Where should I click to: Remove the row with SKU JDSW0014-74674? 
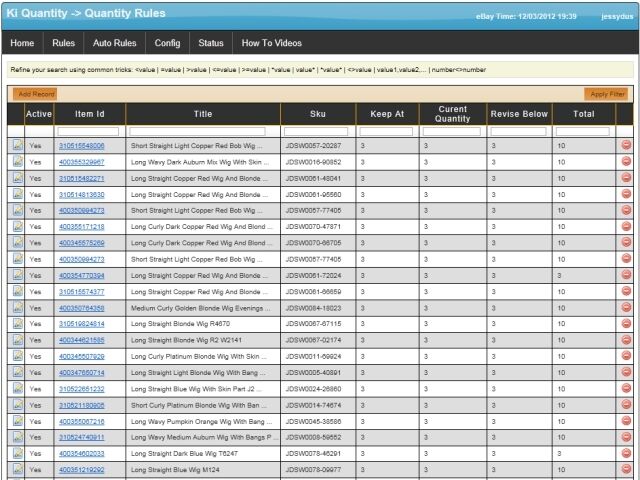[x=626, y=405]
